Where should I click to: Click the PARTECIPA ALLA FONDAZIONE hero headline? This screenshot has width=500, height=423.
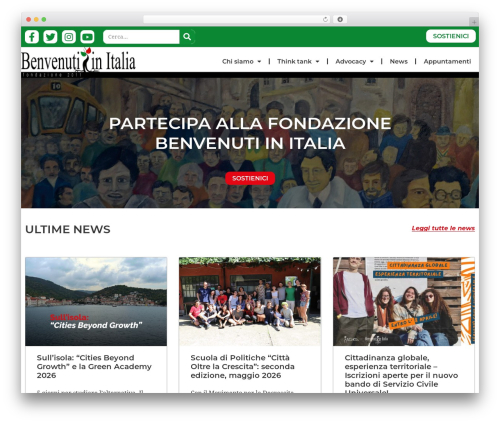pyautogui.click(x=250, y=133)
